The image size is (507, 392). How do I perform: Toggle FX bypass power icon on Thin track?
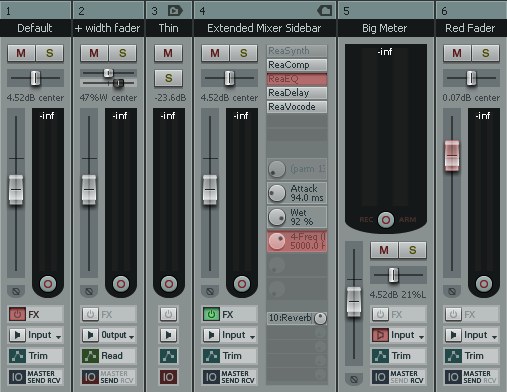[x=168, y=314]
